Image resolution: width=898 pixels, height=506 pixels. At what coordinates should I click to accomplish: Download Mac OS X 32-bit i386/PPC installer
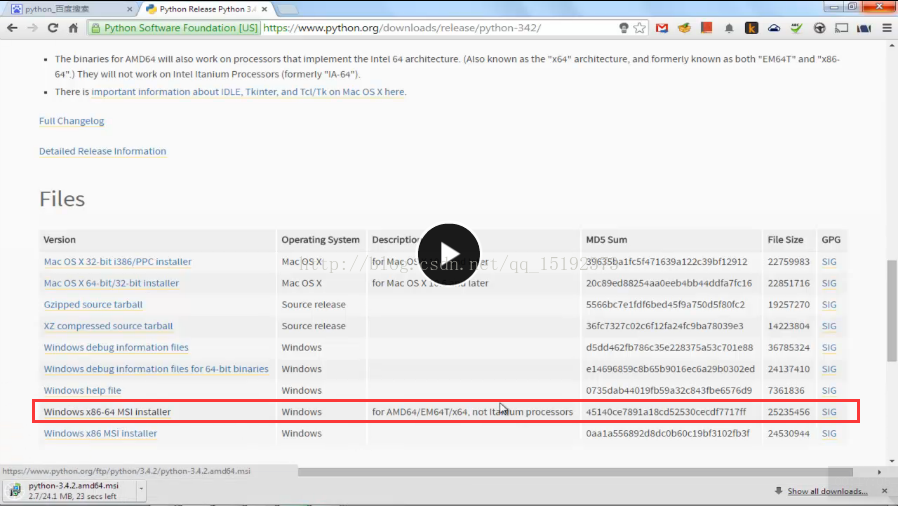tap(117, 262)
